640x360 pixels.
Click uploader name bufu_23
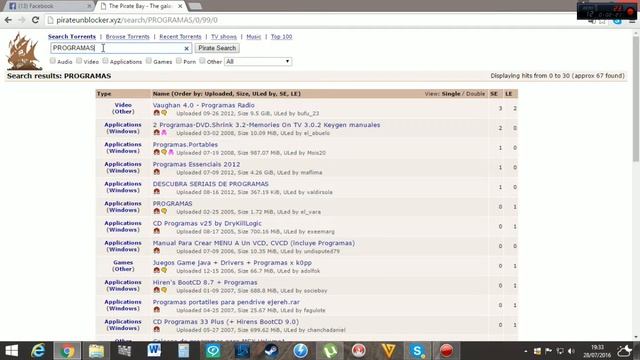pos(308,113)
